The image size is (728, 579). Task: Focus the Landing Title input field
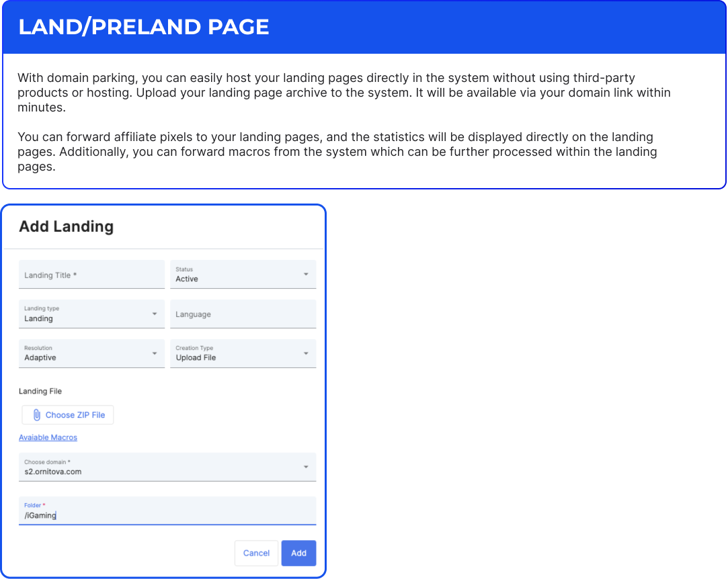tap(91, 275)
